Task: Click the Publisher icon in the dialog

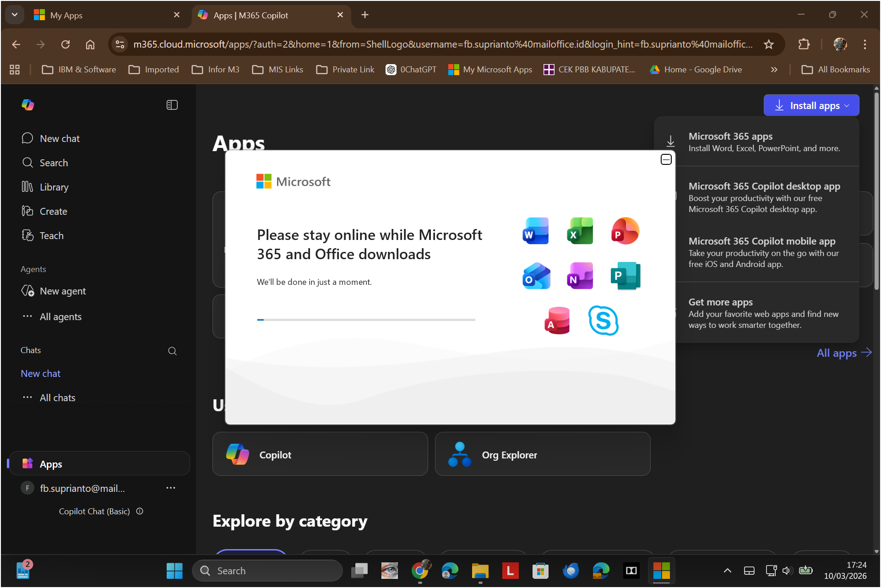Action: click(625, 276)
